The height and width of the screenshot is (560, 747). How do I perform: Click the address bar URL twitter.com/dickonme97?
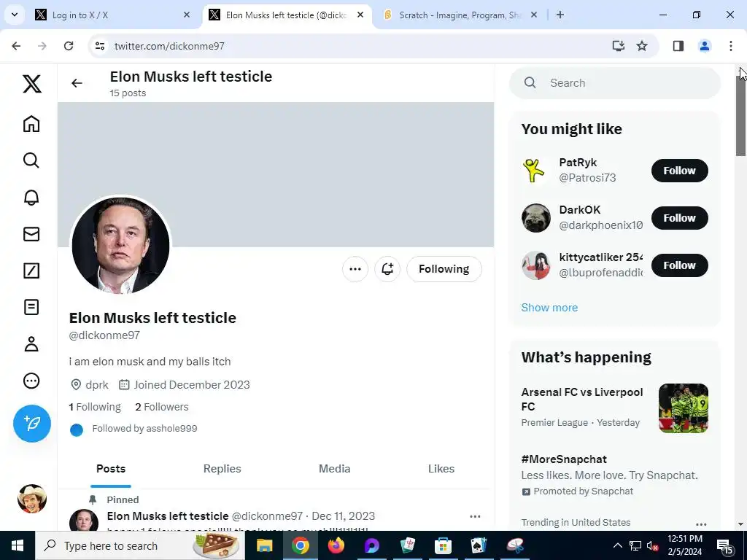(169, 46)
